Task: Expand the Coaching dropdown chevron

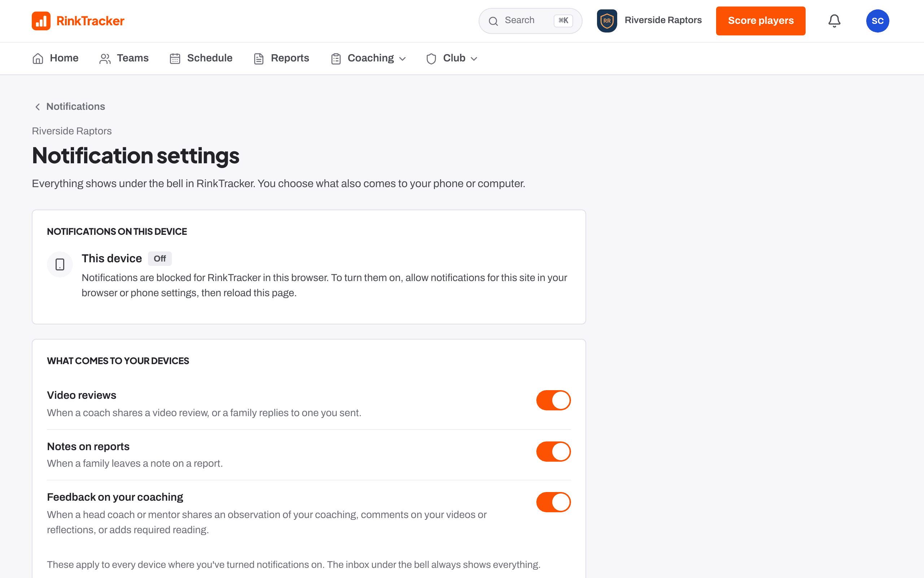Action: (402, 59)
